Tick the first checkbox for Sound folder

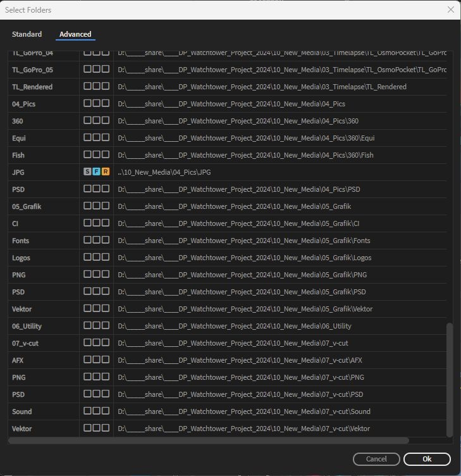coord(88,411)
